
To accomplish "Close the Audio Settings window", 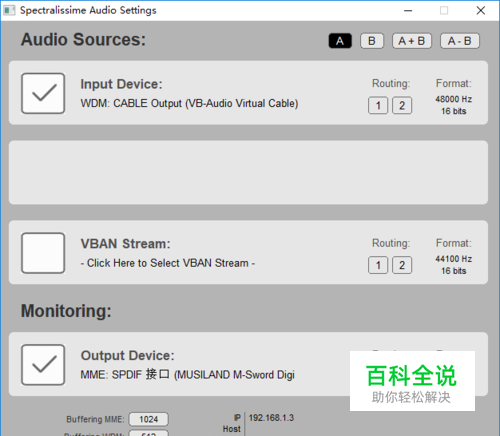I will pyautogui.click(x=481, y=11).
